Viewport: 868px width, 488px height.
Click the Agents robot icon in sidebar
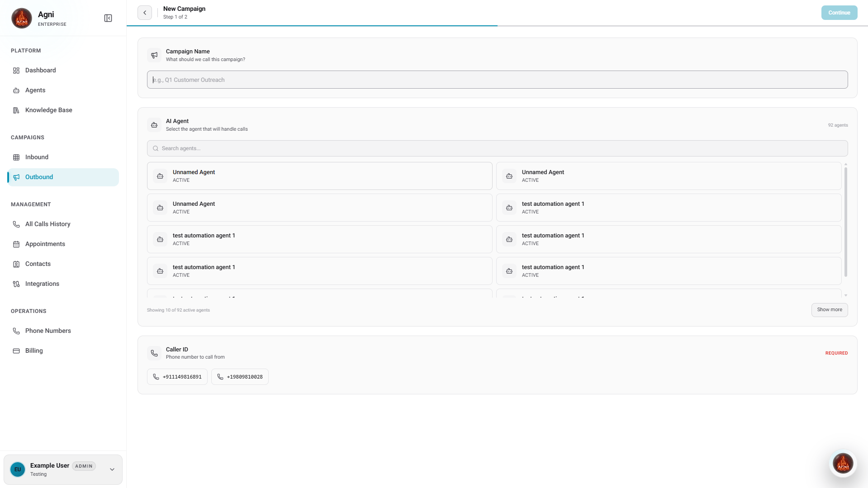[x=16, y=90]
